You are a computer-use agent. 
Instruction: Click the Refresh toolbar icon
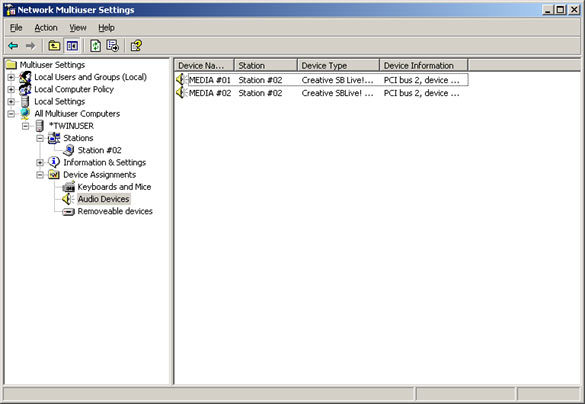tap(96, 46)
